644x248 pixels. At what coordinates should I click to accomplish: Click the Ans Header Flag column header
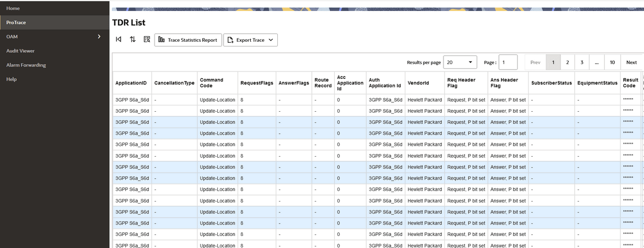508,83
